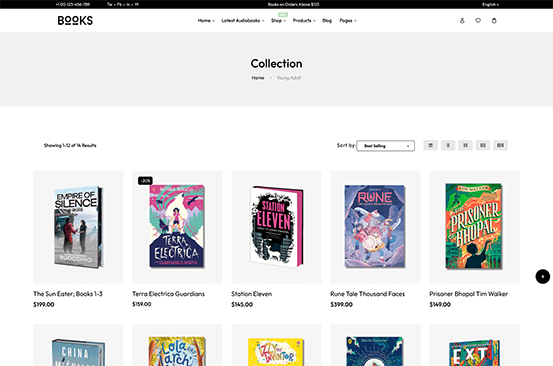Click the -20% discount badge
This screenshot has height=366, width=553.
145,181
